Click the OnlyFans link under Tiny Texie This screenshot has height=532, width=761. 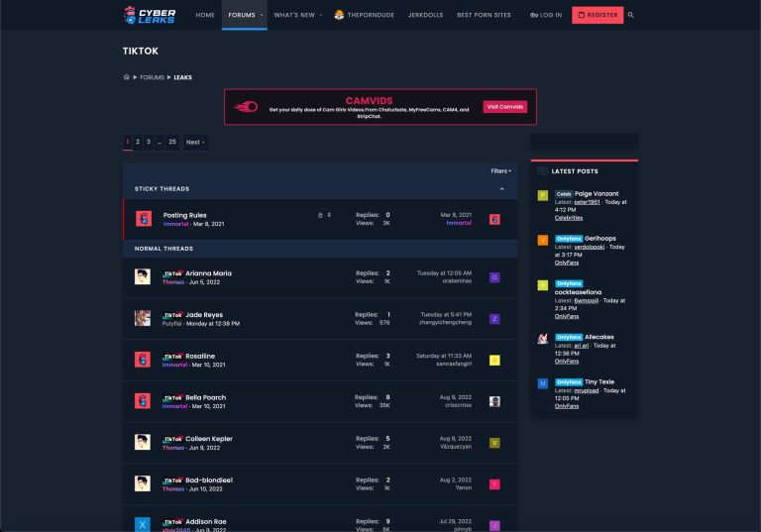[567, 406]
